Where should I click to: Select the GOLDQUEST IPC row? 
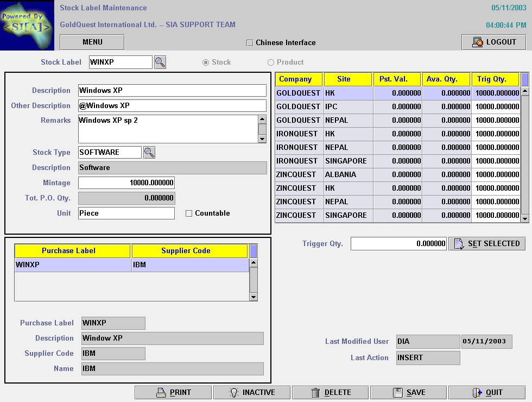click(397, 106)
